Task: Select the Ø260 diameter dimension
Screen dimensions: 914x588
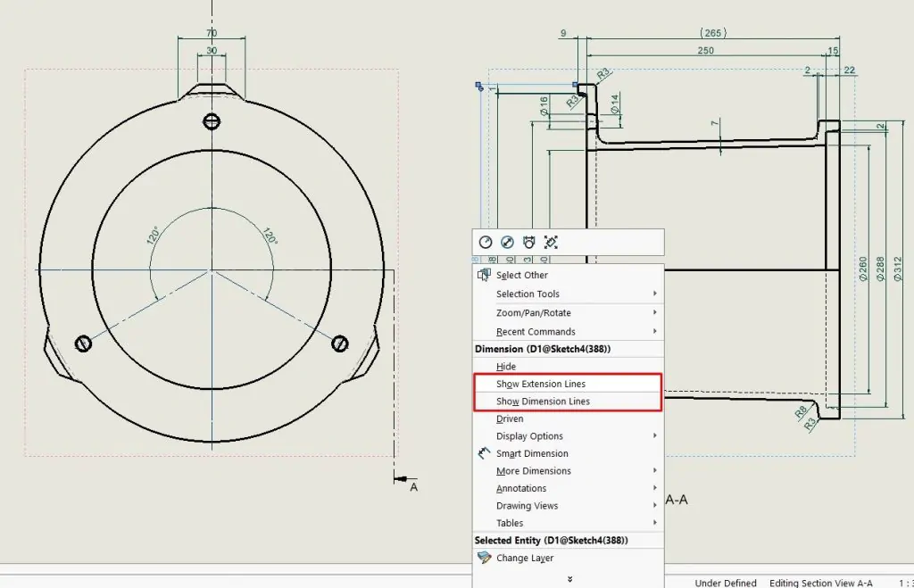Action: coord(863,269)
